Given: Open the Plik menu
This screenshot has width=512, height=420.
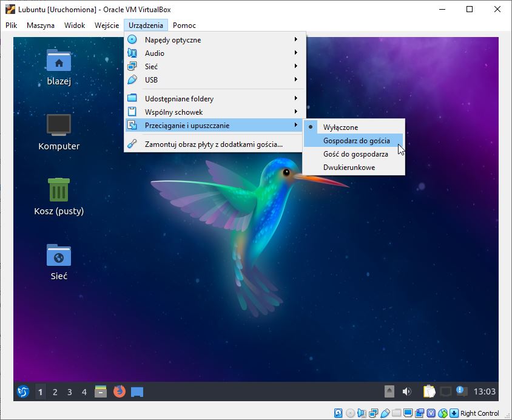Looking at the screenshot, I should click(11, 25).
